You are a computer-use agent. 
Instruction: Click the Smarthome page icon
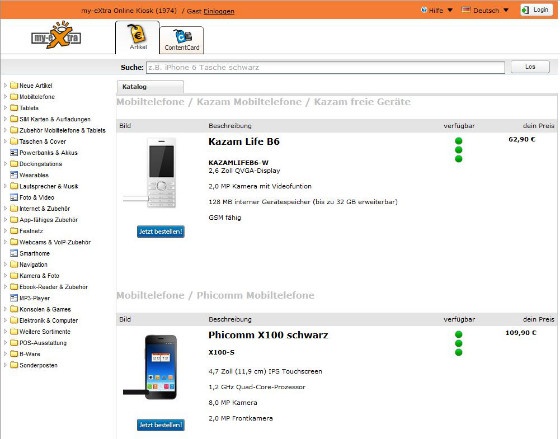point(14,253)
